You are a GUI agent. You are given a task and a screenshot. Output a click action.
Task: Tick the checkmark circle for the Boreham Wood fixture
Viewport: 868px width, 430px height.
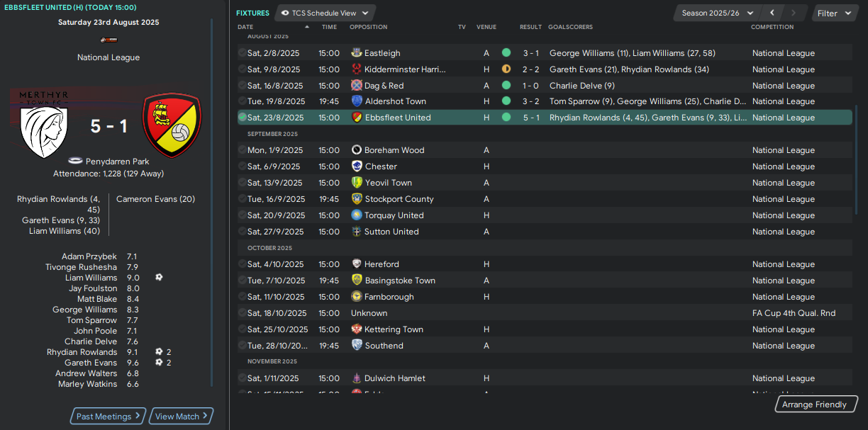242,150
